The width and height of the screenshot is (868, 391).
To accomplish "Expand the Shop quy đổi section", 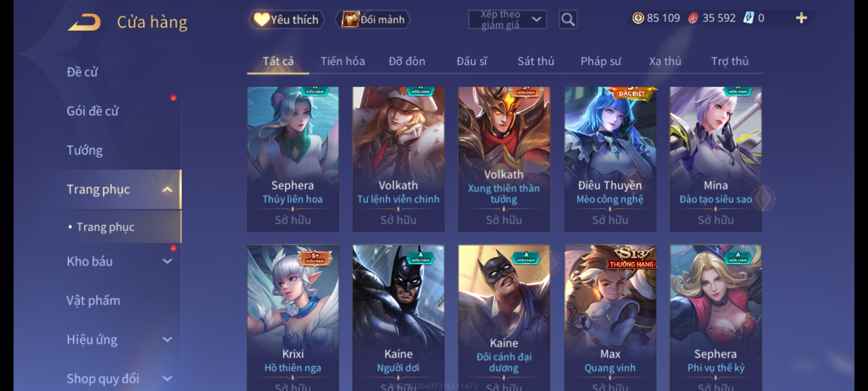I will (x=167, y=379).
